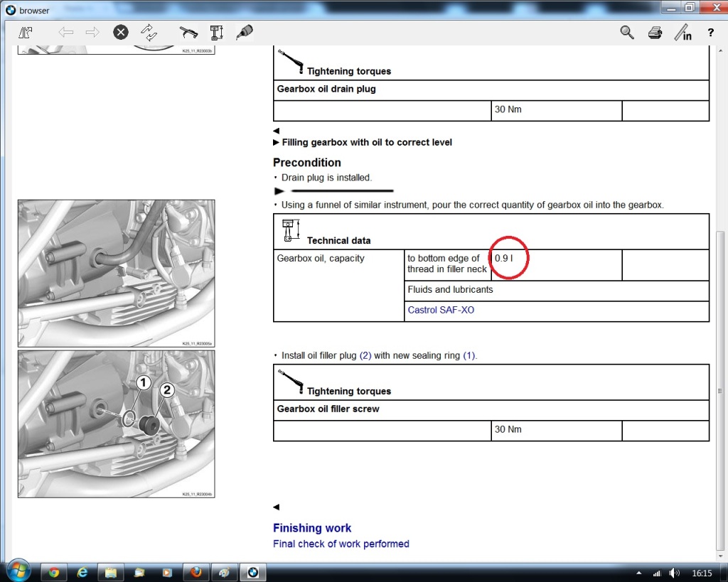Click the scrollbar down arrow
This screenshot has height=582, width=728.
(x=721, y=556)
